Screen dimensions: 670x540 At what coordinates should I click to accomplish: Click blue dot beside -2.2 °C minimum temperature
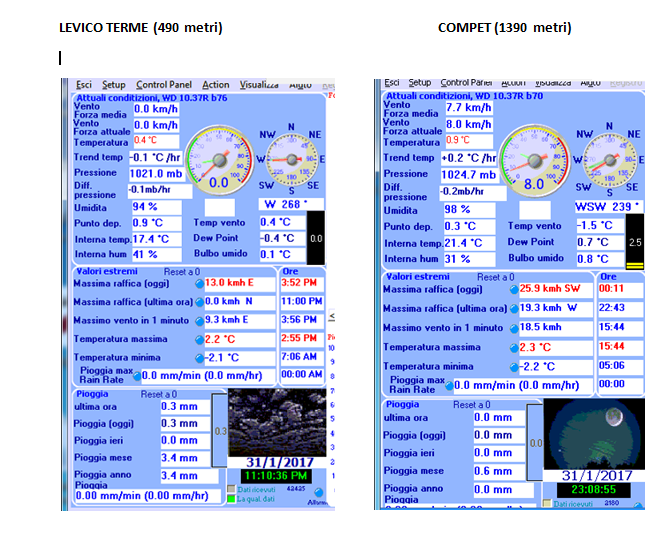513,366
